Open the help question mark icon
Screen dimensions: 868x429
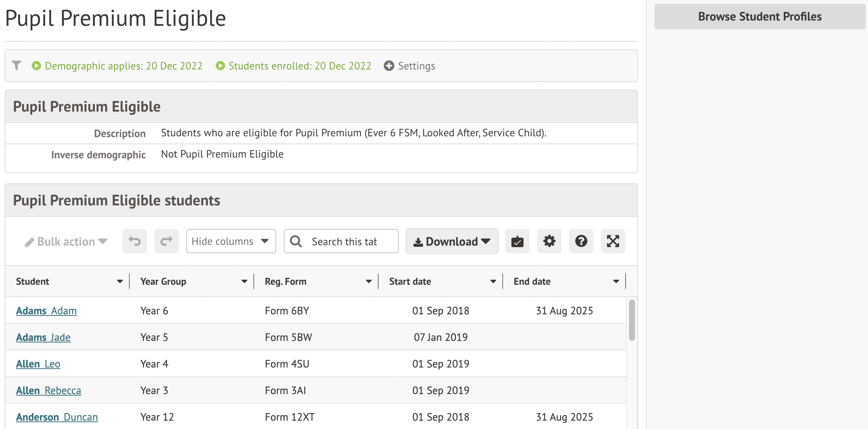coord(581,241)
